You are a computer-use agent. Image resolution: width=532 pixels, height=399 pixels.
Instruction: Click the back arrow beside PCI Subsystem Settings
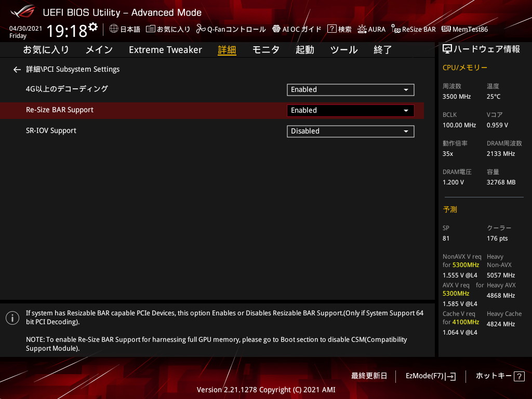pos(17,70)
